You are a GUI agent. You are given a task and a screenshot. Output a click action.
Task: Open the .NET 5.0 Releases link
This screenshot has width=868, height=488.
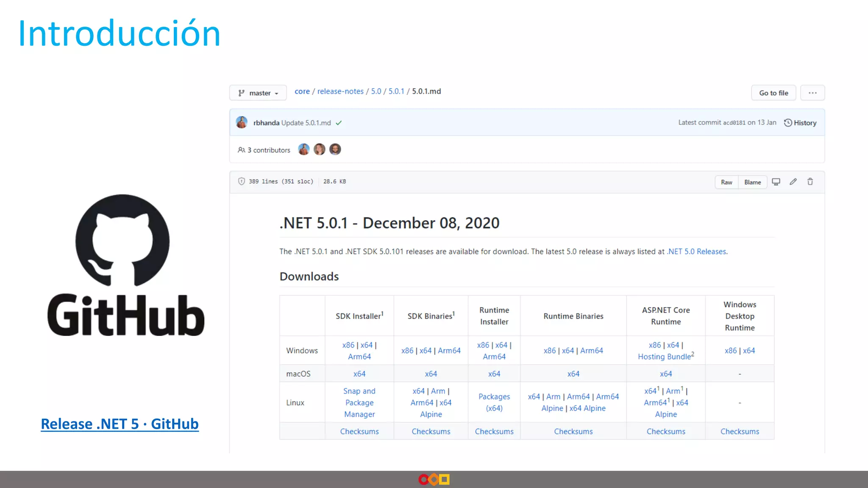tap(697, 252)
